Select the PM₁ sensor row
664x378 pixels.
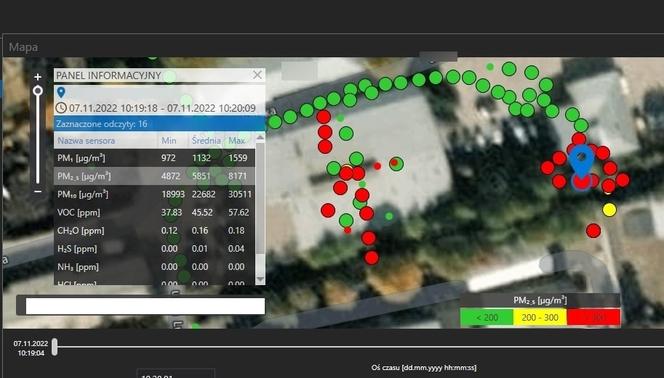155,158
